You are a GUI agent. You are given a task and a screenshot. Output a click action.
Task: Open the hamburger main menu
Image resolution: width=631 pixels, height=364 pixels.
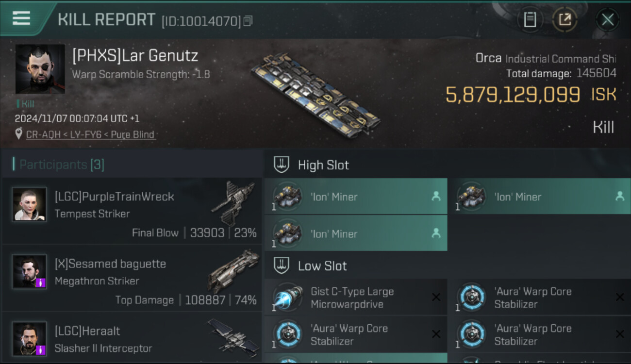pyautogui.click(x=21, y=18)
